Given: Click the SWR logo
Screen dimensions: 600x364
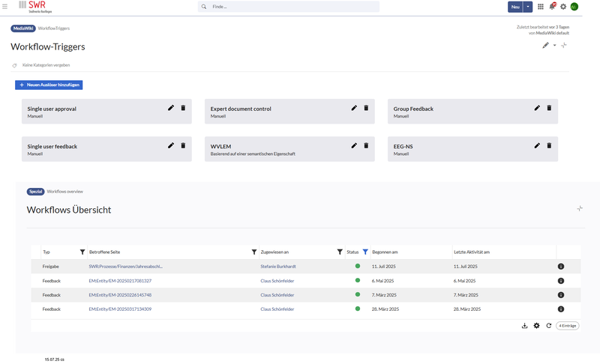Looking at the screenshot, I should point(35,7).
